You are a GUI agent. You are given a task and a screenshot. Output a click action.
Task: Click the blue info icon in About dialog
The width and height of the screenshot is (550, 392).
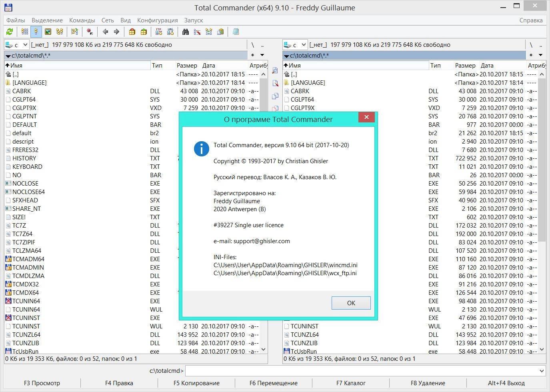[201, 149]
